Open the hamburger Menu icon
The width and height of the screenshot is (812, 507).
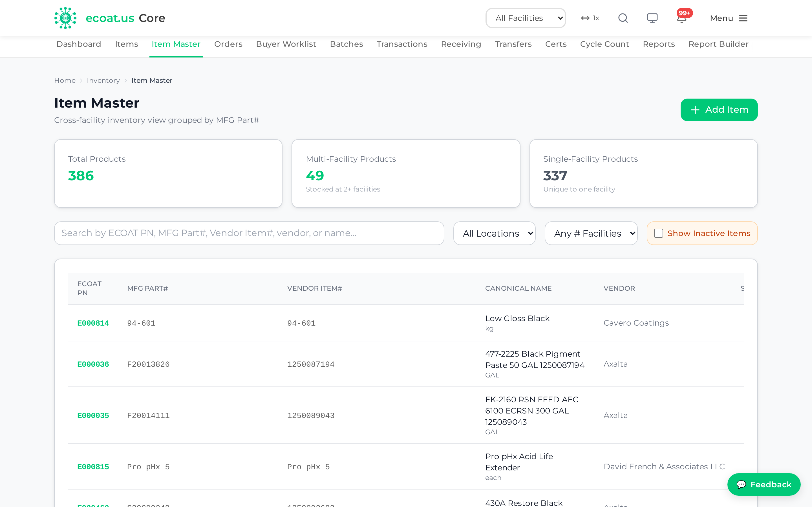click(743, 18)
